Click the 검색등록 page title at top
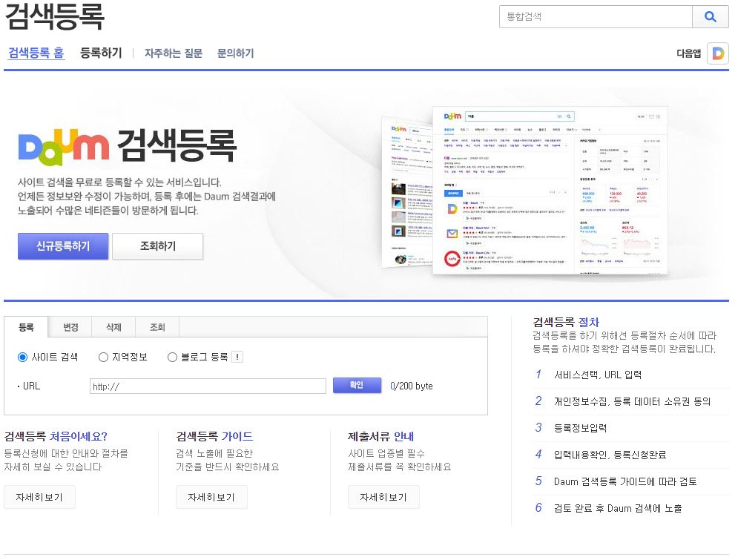The height and width of the screenshot is (560, 735). coord(54,16)
